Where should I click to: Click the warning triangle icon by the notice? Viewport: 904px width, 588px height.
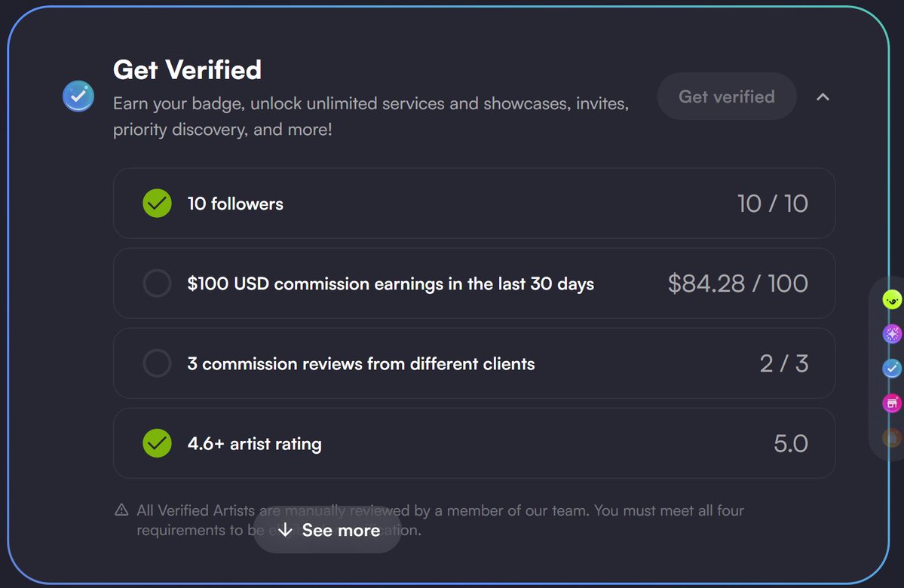click(x=121, y=510)
